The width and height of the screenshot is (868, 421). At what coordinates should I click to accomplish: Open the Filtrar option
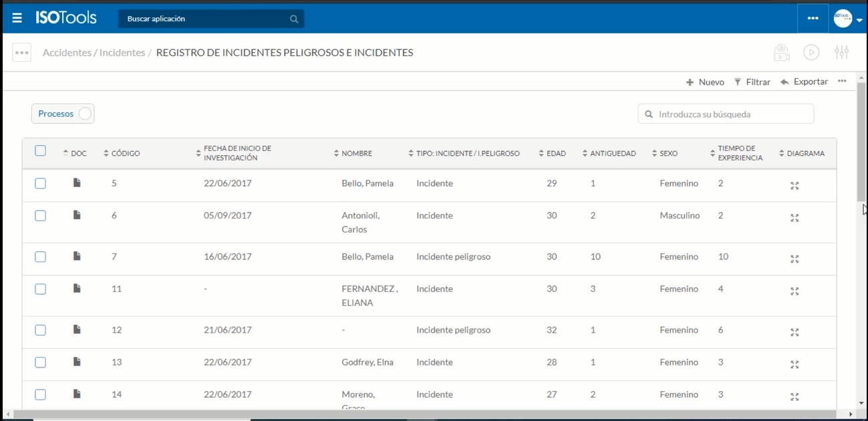tap(752, 82)
